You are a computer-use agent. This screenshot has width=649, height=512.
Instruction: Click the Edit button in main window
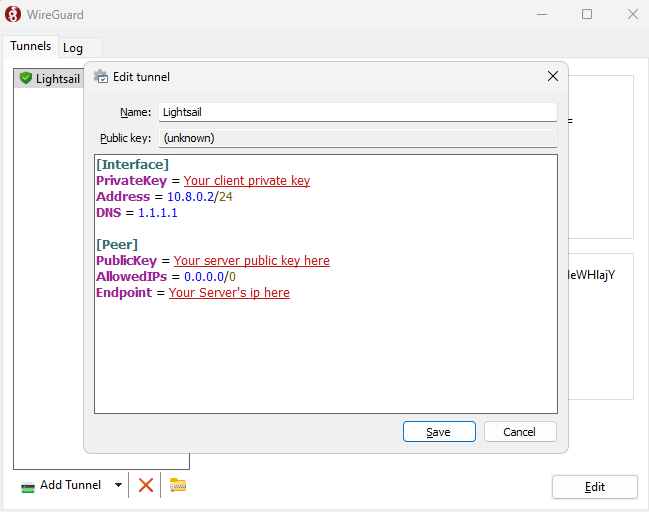click(x=595, y=487)
